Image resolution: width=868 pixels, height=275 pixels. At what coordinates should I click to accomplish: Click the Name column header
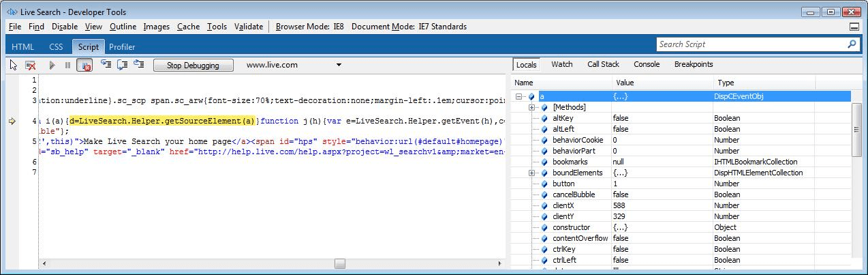point(561,83)
